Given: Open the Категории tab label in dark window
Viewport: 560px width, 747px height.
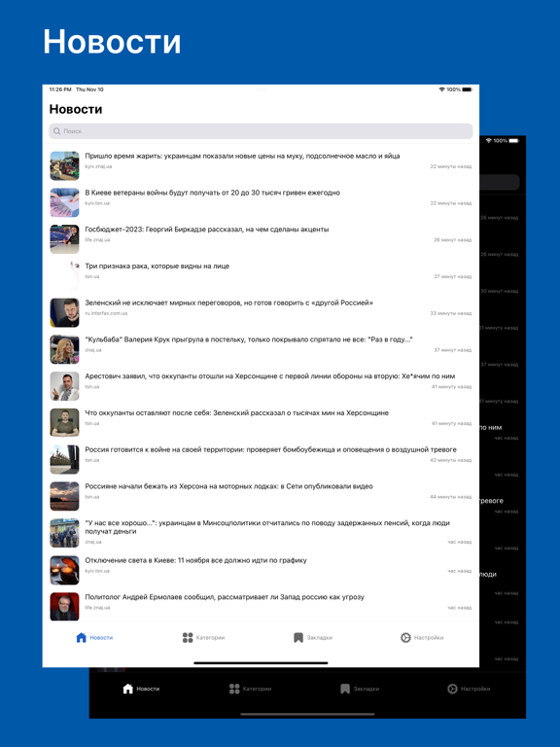Looking at the screenshot, I should pyautogui.click(x=257, y=689).
